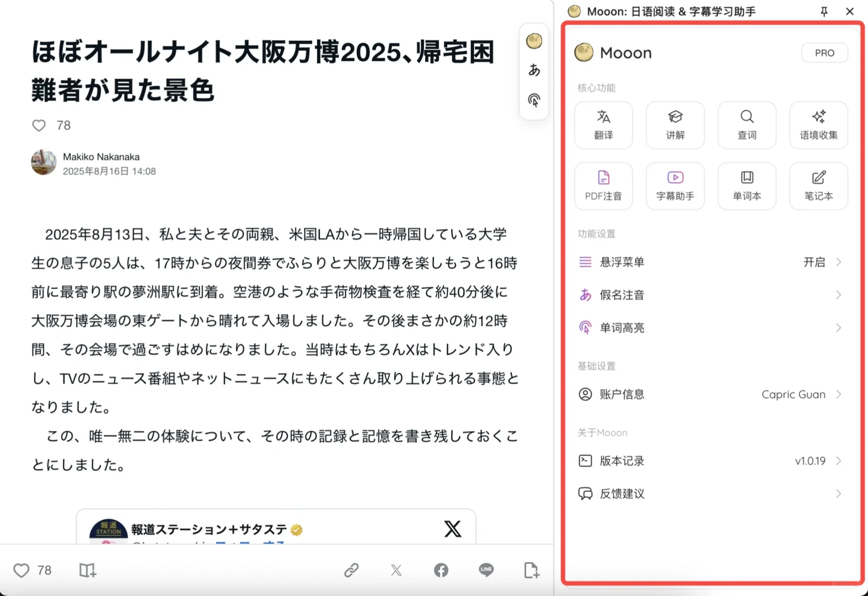The height and width of the screenshot is (596, 868).
Task: Like the article with top heart icon
Action: (x=39, y=126)
